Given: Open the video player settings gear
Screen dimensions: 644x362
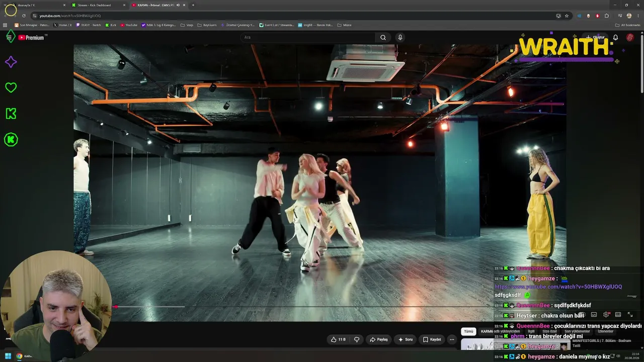Looking at the screenshot, I should (x=606, y=315).
